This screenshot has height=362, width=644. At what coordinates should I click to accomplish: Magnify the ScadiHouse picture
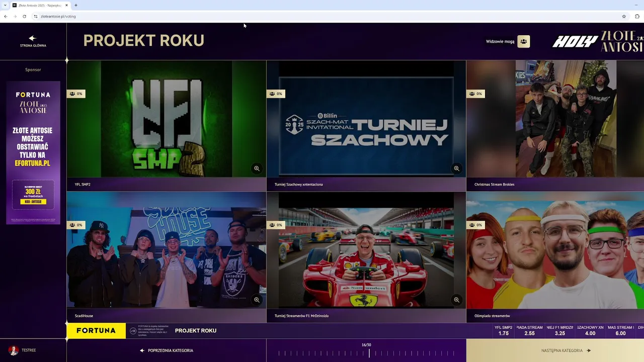(257, 300)
